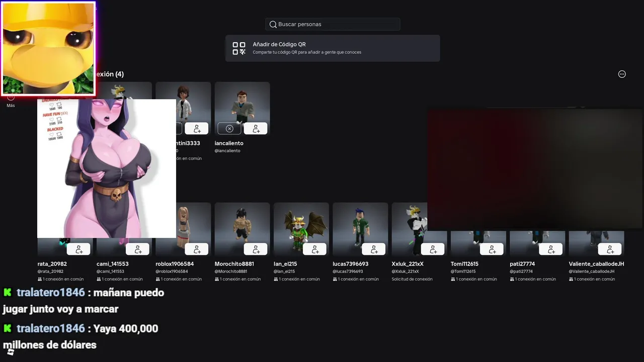This screenshot has width=644, height=362.
Task: Click add connection icon for cami_141553
Action: click(137, 249)
